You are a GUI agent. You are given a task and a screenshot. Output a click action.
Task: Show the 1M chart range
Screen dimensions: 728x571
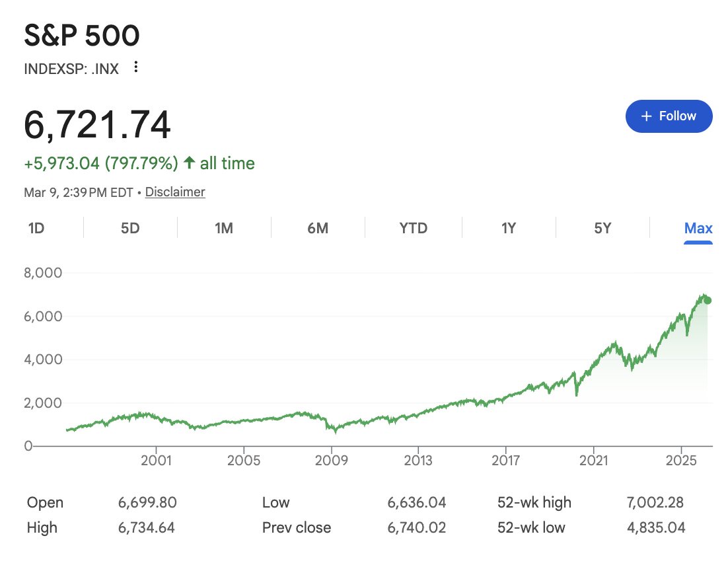pyautogui.click(x=224, y=229)
